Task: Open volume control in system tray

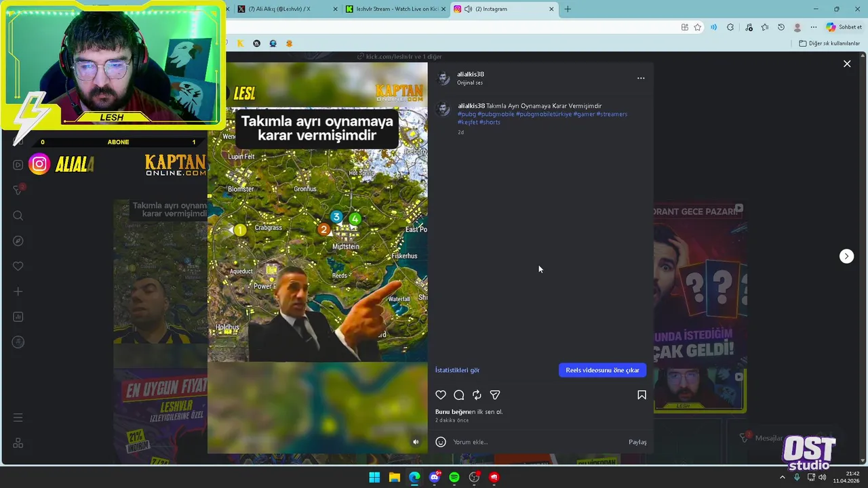Action: click(x=823, y=477)
